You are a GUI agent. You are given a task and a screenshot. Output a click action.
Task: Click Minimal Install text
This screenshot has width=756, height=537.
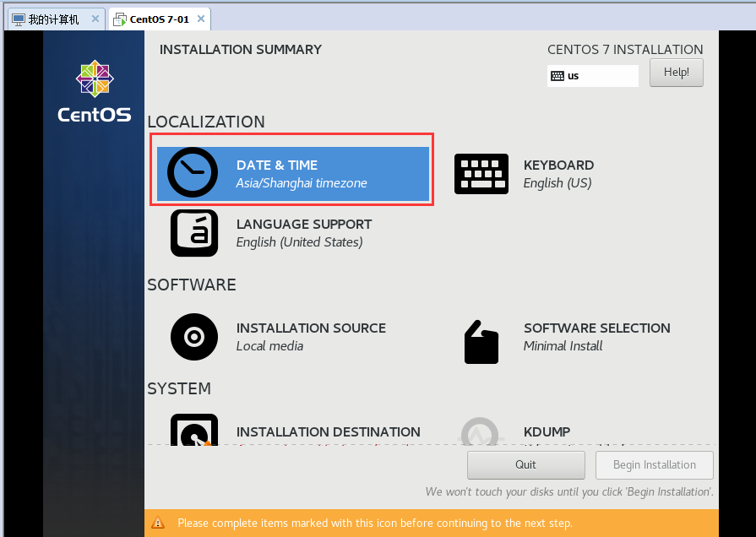click(563, 346)
